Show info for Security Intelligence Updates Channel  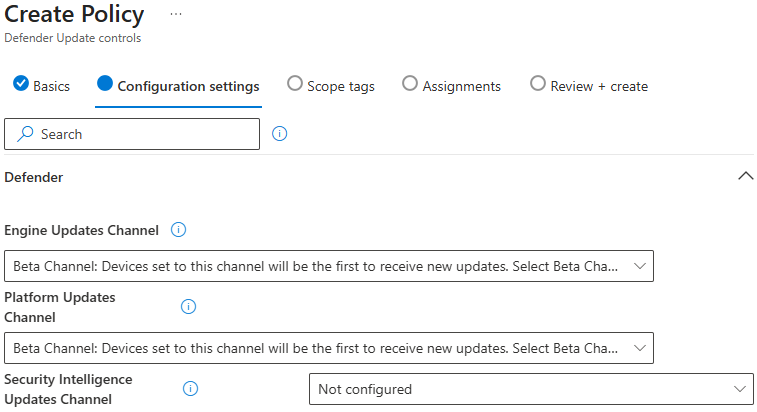[x=190, y=388]
